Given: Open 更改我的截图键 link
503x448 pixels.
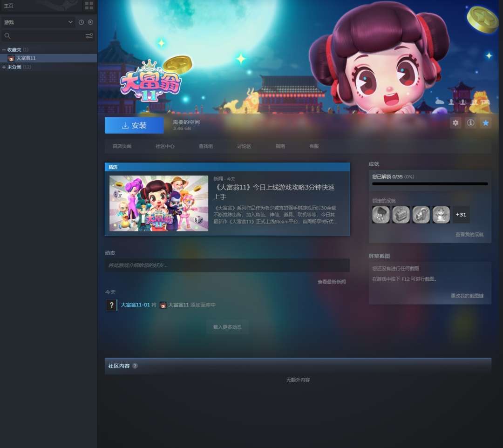Looking at the screenshot, I should pyautogui.click(x=467, y=296).
